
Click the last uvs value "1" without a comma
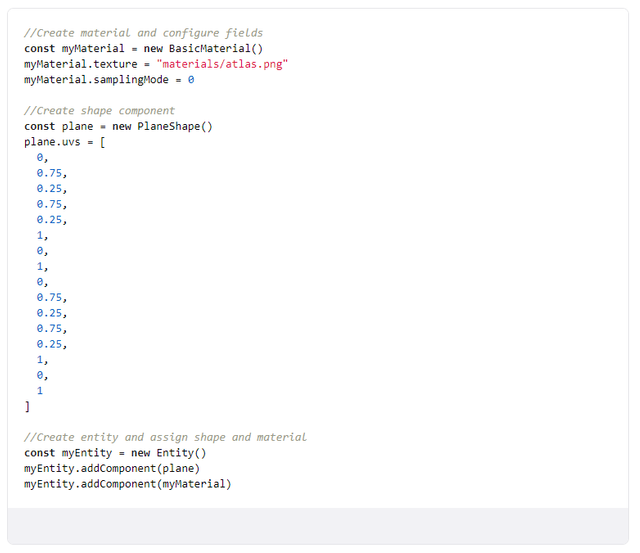[40, 391]
